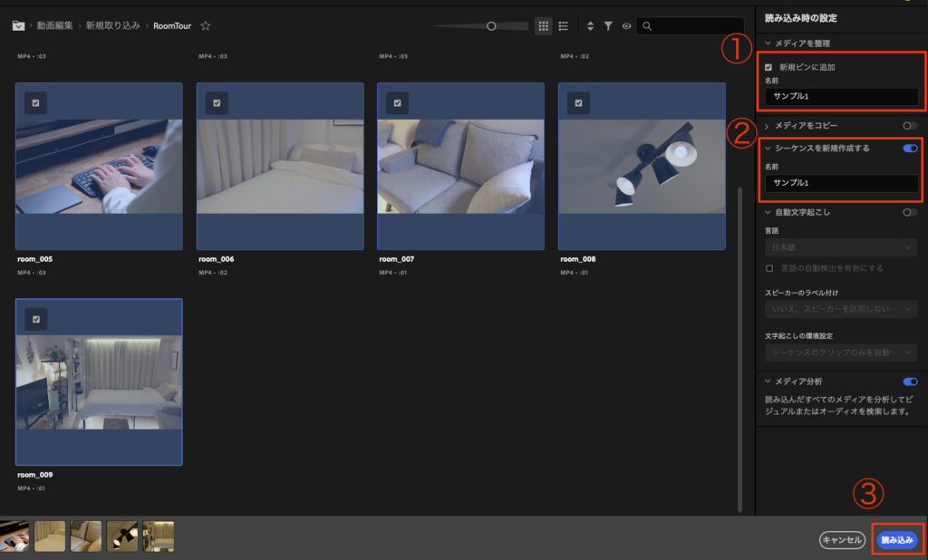Disable the メディア分析 toggle
928x560 pixels.
pos(910,381)
